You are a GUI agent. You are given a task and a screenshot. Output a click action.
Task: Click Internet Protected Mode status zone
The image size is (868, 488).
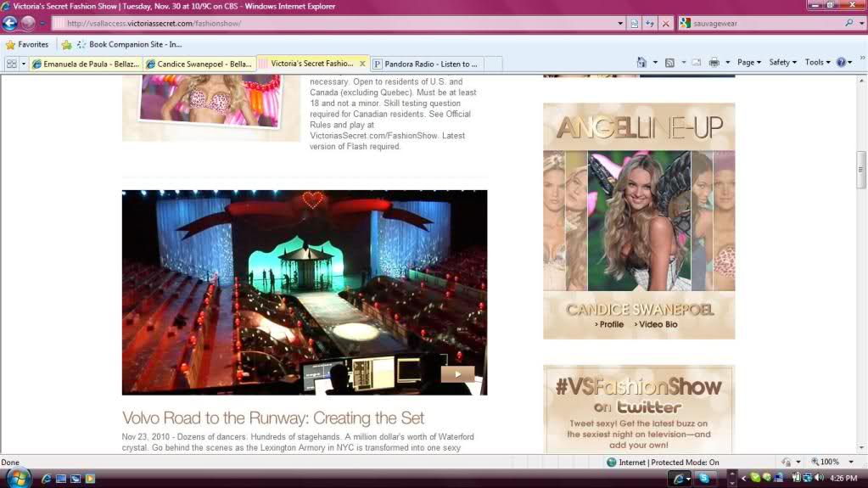point(663,462)
